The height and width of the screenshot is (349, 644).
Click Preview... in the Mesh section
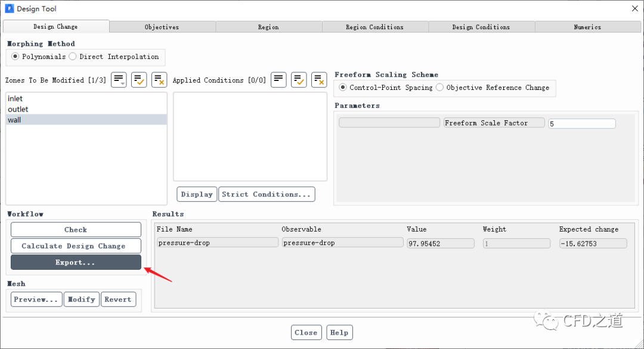(x=36, y=300)
